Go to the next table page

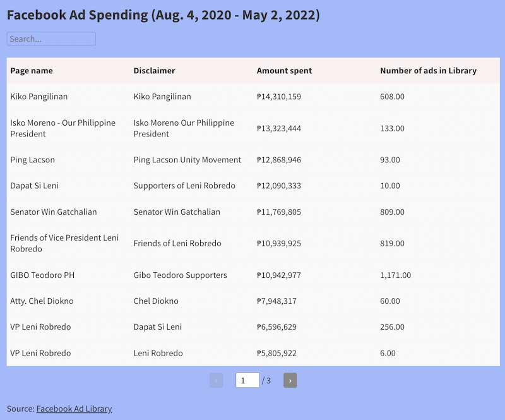tap(290, 380)
